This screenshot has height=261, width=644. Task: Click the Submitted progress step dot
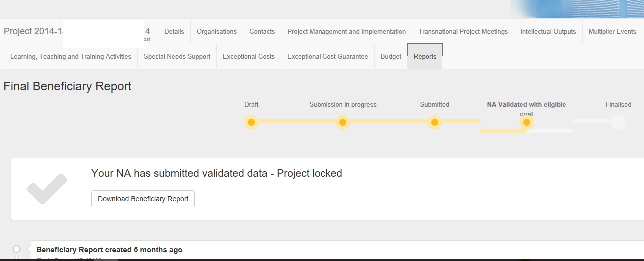[x=435, y=122]
